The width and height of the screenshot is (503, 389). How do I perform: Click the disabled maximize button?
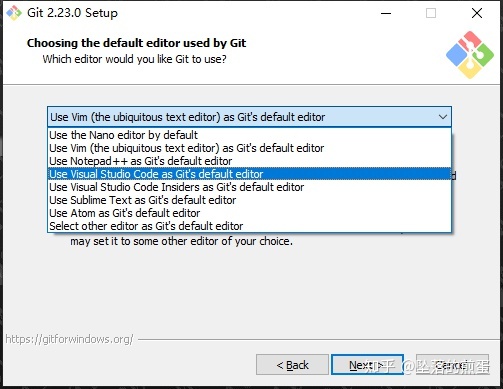tap(431, 13)
